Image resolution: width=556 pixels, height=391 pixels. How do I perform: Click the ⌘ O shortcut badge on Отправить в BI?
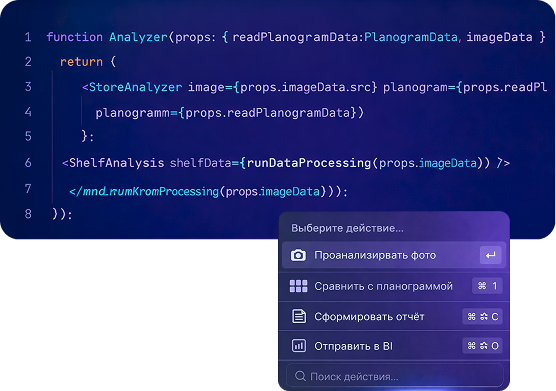point(482,346)
